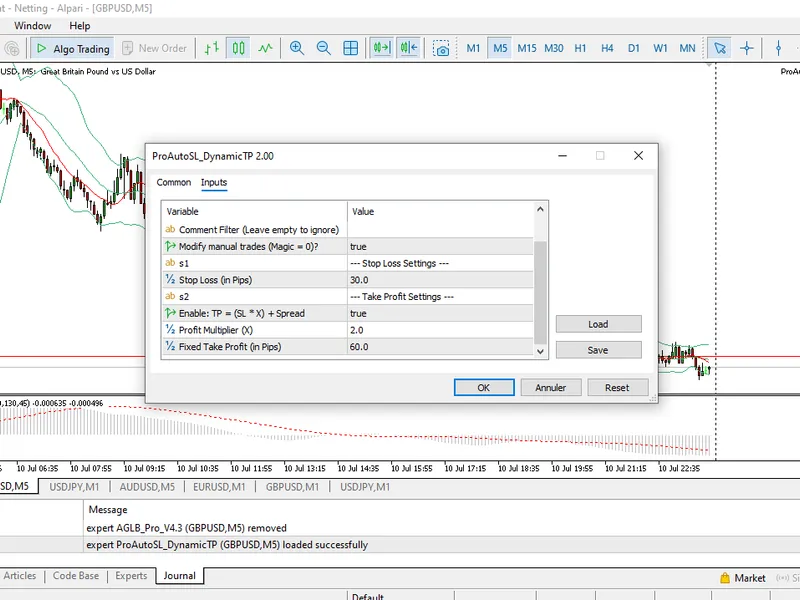Edit the Profit Multiplier value 2.0

[x=440, y=330]
